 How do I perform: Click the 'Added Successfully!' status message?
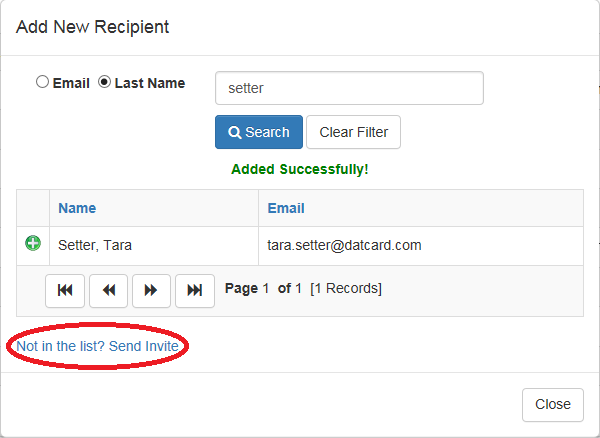coord(300,169)
